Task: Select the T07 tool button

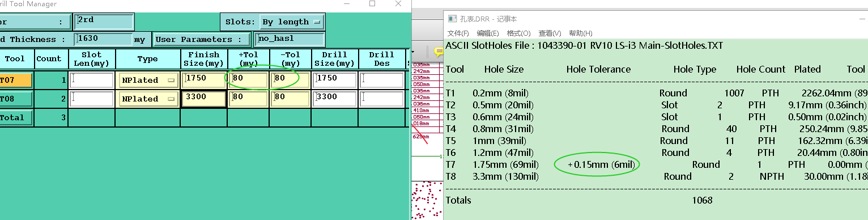Action: (15, 81)
